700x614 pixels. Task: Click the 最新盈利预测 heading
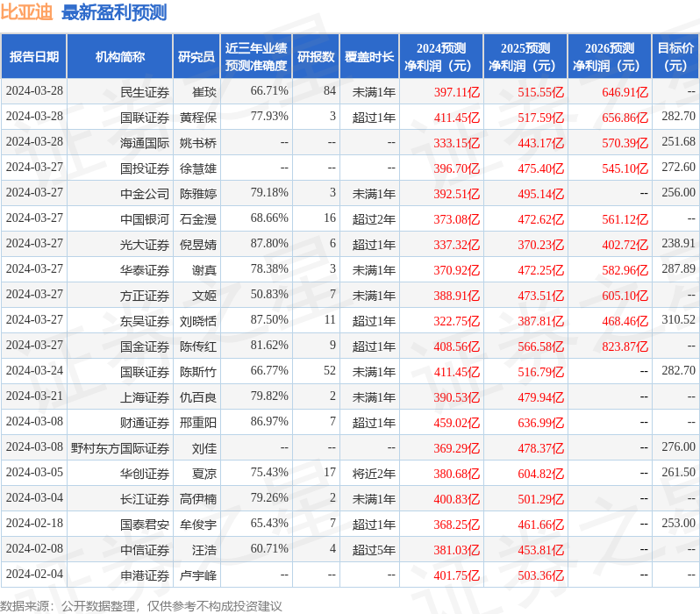[x=114, y=12]
